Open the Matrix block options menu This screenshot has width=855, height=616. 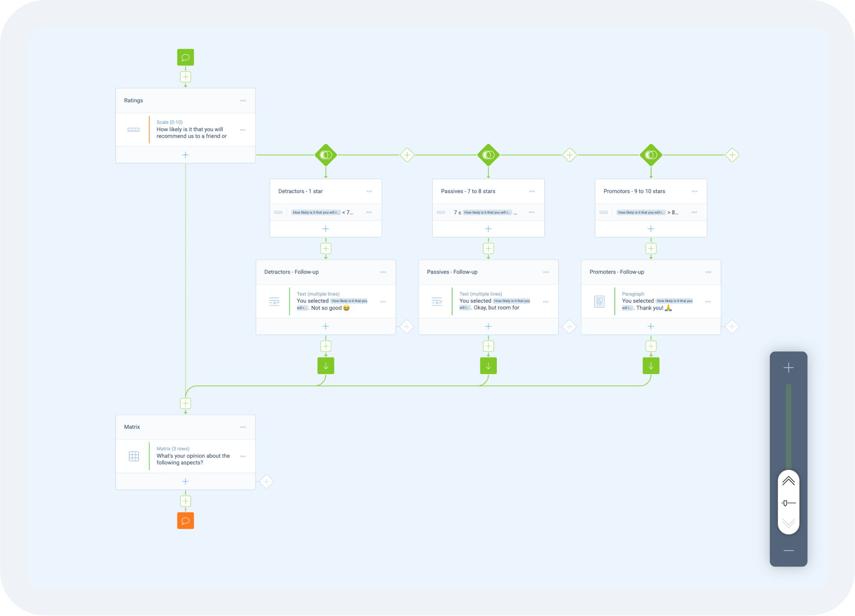click(243, 427)
